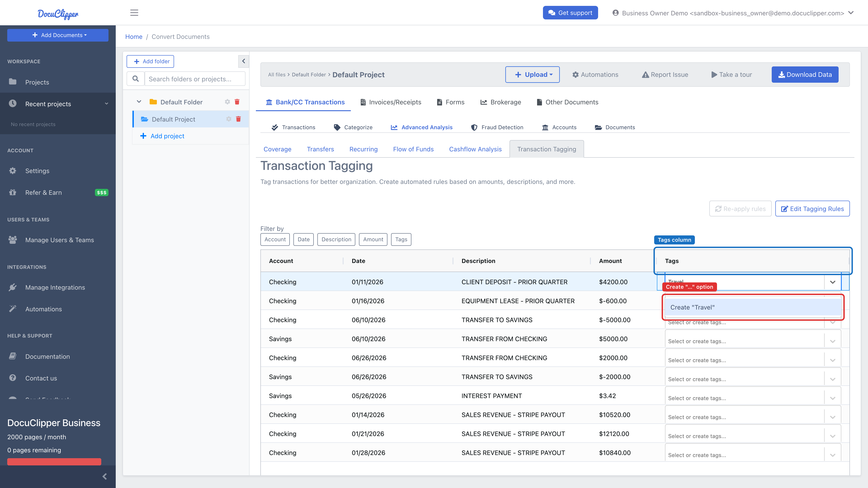Delete Default Project with trash icon
868x488 pixels.
click(238, 119)
